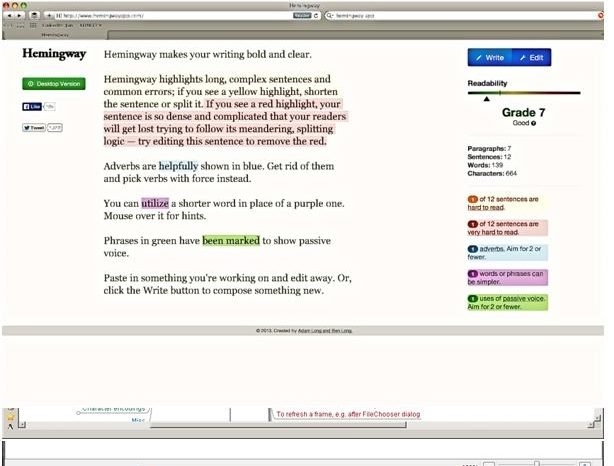
Task: Click the red 'very hard to read' count badge
Action: click(x=473, y=224)
